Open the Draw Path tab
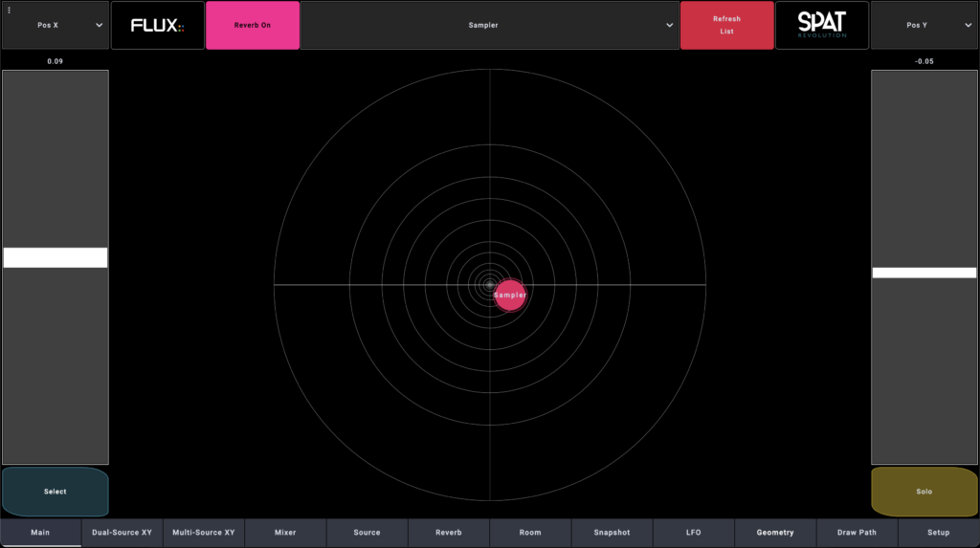Viewport: 980px width, 548px height. pyautogui.click(x=857, y=533)
